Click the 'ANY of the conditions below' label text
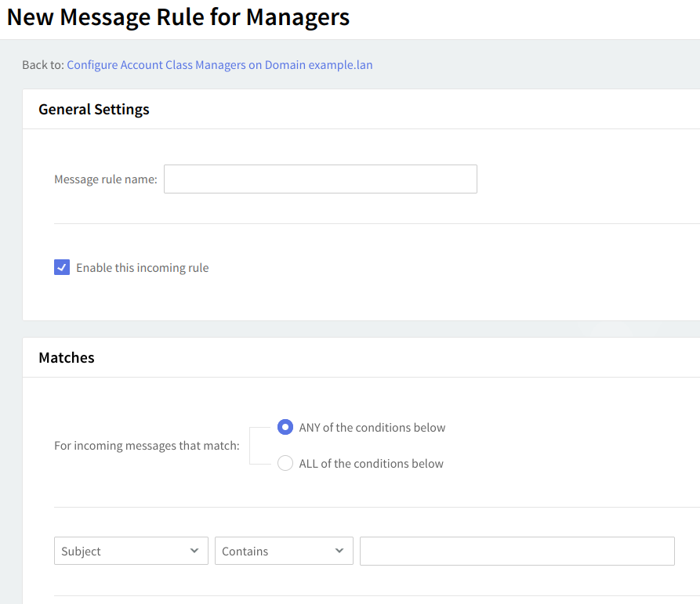The image size is (700, 604). [372, 428]
